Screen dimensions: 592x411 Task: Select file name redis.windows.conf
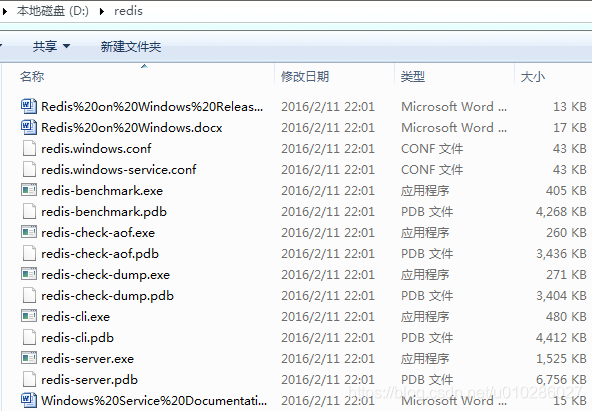coord(96,149)
